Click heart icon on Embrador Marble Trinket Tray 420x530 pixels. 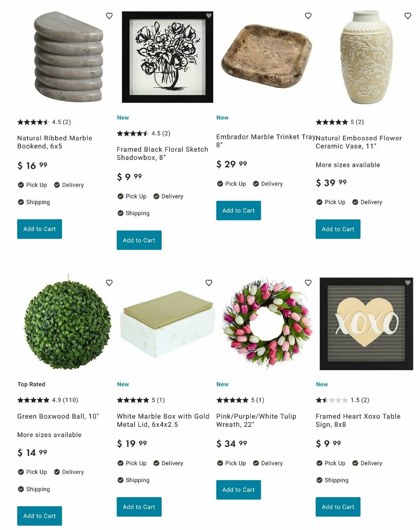(308, 16)
